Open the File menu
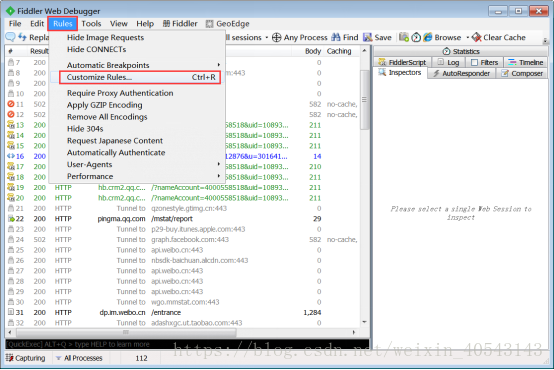554x370 pixels. tap(15, 24)
